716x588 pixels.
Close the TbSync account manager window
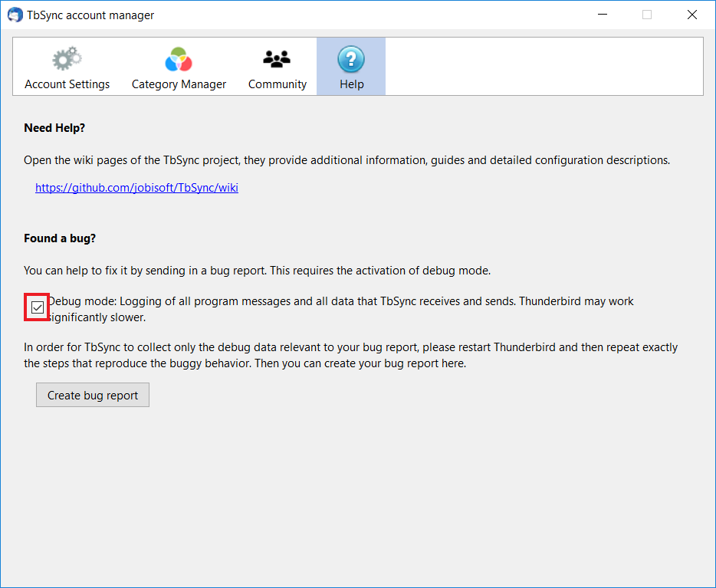[x=692, y=15]
